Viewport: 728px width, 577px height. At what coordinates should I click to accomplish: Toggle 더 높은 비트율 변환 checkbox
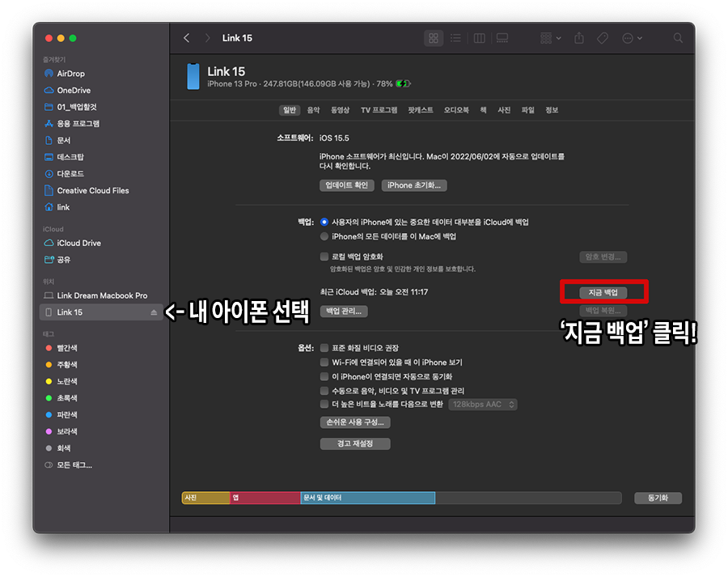tap(324, 404)
